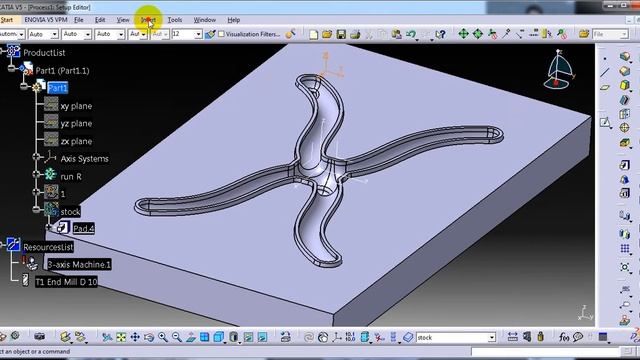Viewport: 640px width, 360px height.
Task: Open the Window menu
Action: (x=204, y=20)
